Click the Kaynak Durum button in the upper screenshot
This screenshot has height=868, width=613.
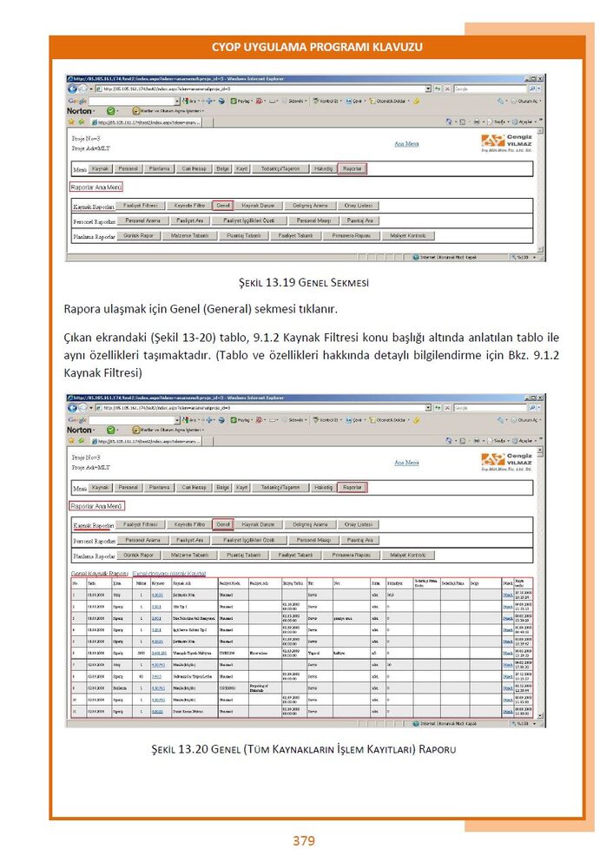pos(259,206)
